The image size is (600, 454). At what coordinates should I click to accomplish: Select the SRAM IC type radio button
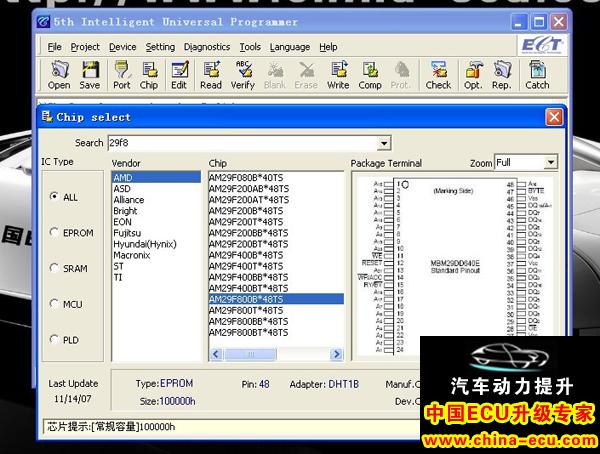54,268
